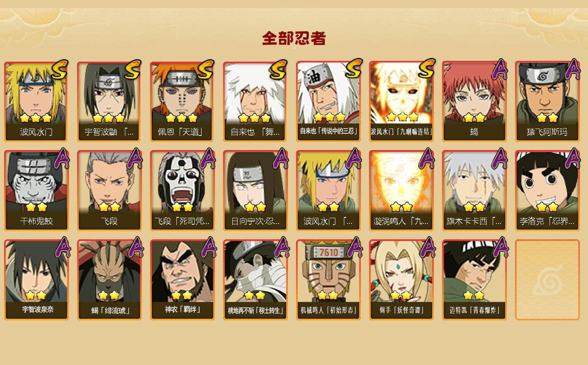Select the 波风水门「九喇嘛连结」 card
Viewport: 588px width, 365px height.
pos(401,101)
